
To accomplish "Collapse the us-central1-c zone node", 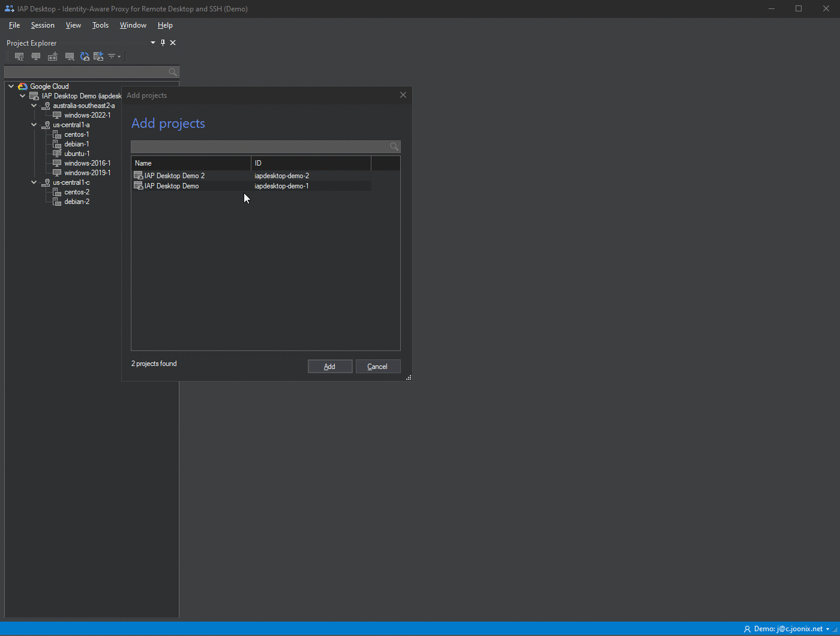I will (x=34, y=182).
